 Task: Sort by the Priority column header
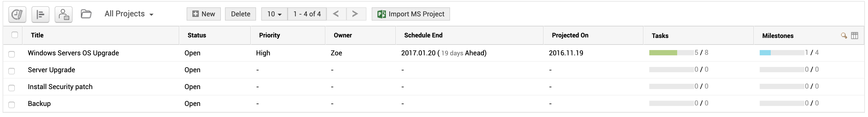tap(269, 35)
